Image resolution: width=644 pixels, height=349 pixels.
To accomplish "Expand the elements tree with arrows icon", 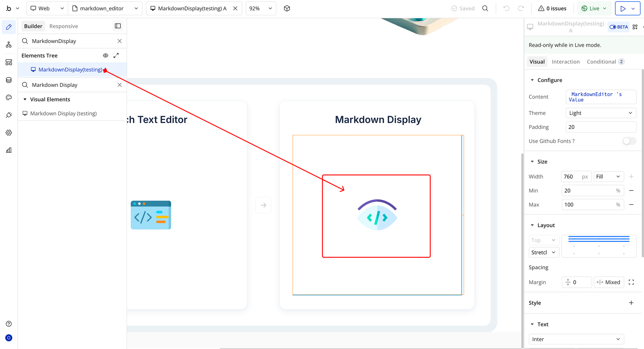I will tap(116, 55).
